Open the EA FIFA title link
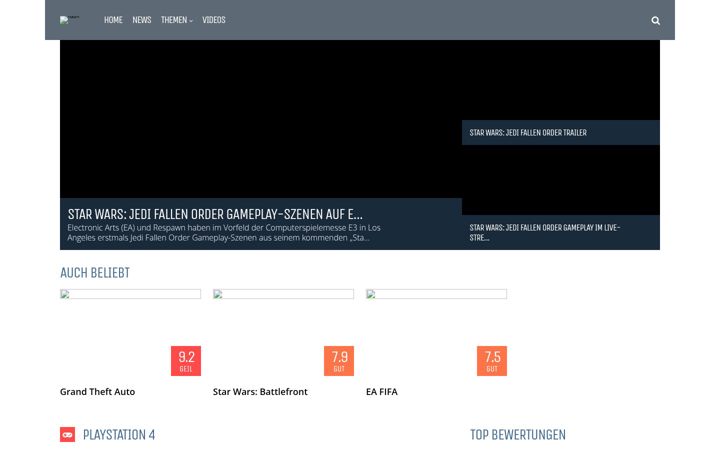Image resolution: width=720 pixels, height=450 pixels. [382, 392]
